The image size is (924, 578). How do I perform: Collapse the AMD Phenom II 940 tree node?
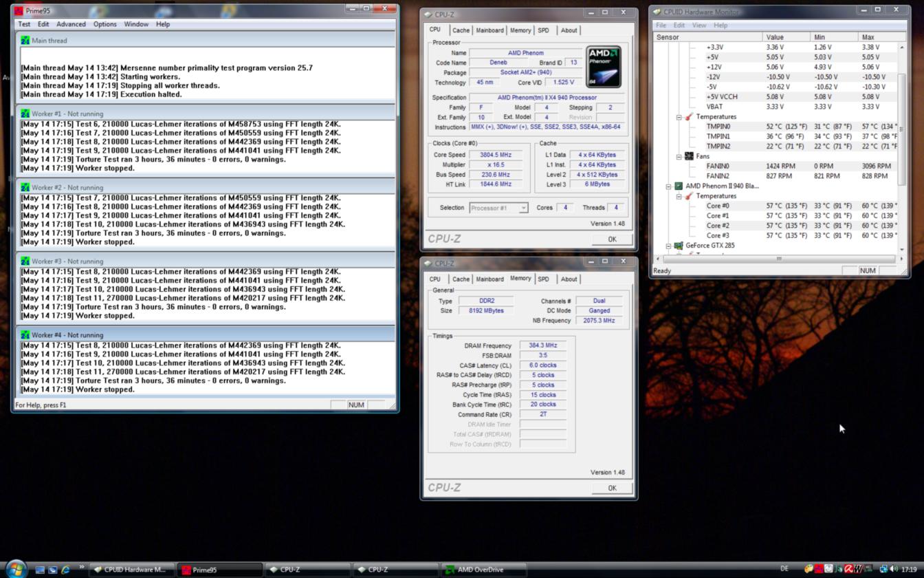click(x=668, y=186)
